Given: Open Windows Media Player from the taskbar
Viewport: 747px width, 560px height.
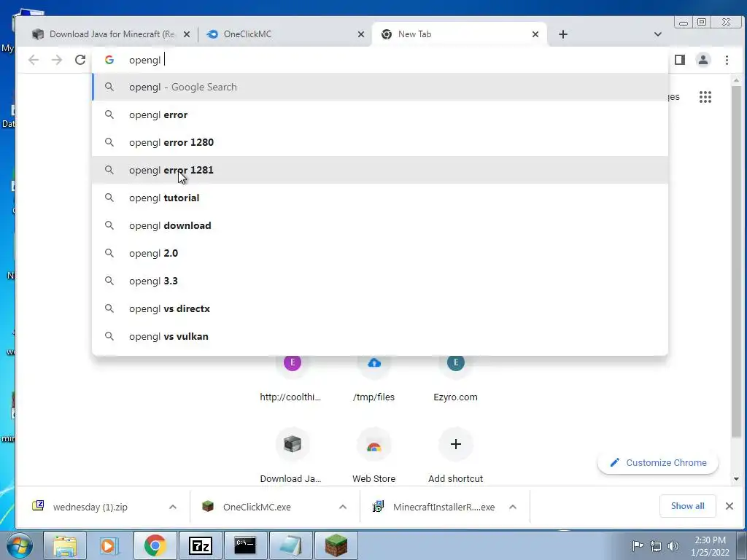Looking at the screenshot, I should click(109, 545).
